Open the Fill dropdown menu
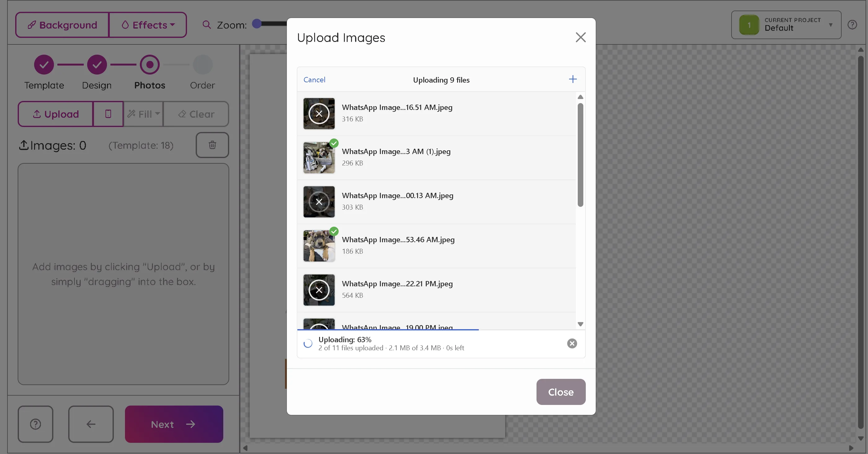Viewport: 868px width, 454px height. 143,114
